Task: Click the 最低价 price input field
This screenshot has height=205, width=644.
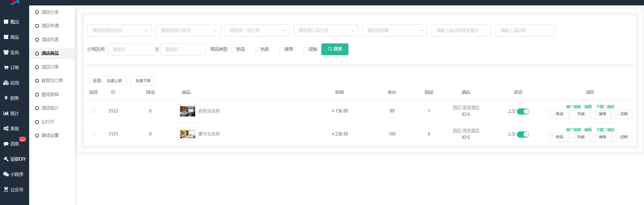Action: (x=131, y=49)
